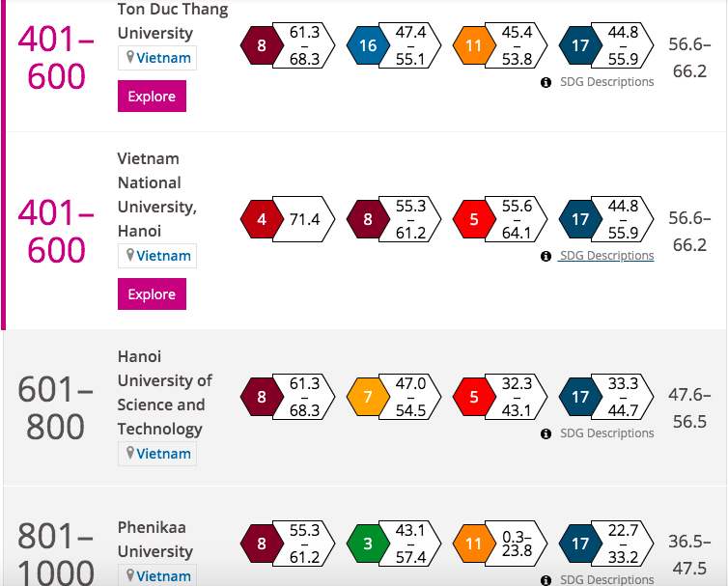Screen dimensions: 728x586
Task: Click SDG 5 hexagon for Hanoi University of Science
Action: pyautogui.click(x=474, y=395)
